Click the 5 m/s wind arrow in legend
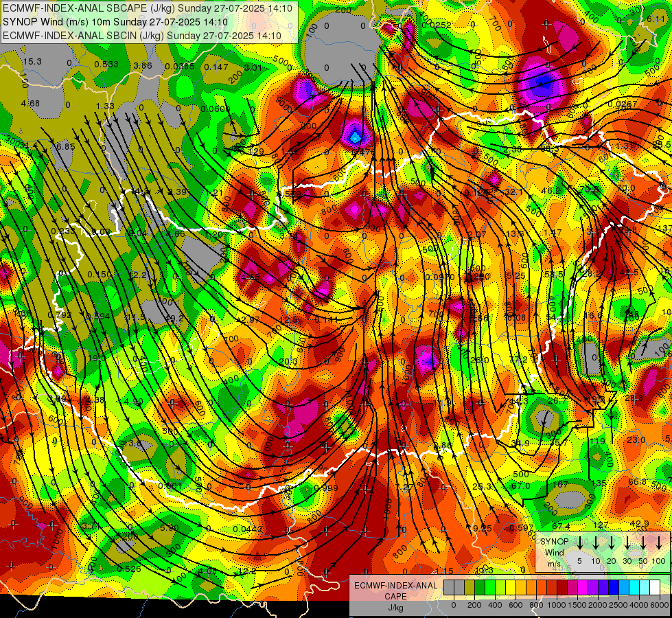The height and width of the screenshot is (618, 672). pos(579,542)
